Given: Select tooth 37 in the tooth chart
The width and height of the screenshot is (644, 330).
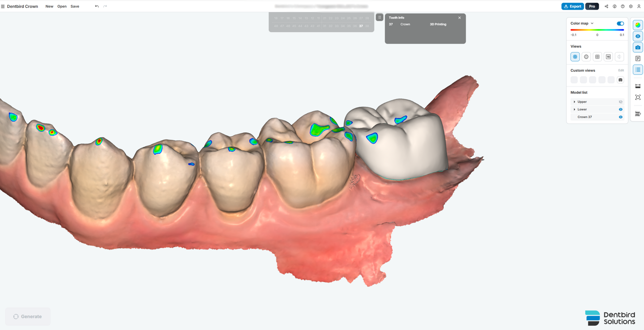Looking at the screenshot, I should pyautogui.click(x=361, y=26).
